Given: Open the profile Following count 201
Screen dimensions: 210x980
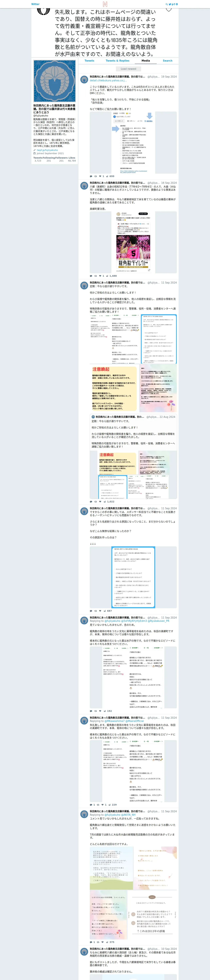Looking at the screenshot, I should click(49, 161).
